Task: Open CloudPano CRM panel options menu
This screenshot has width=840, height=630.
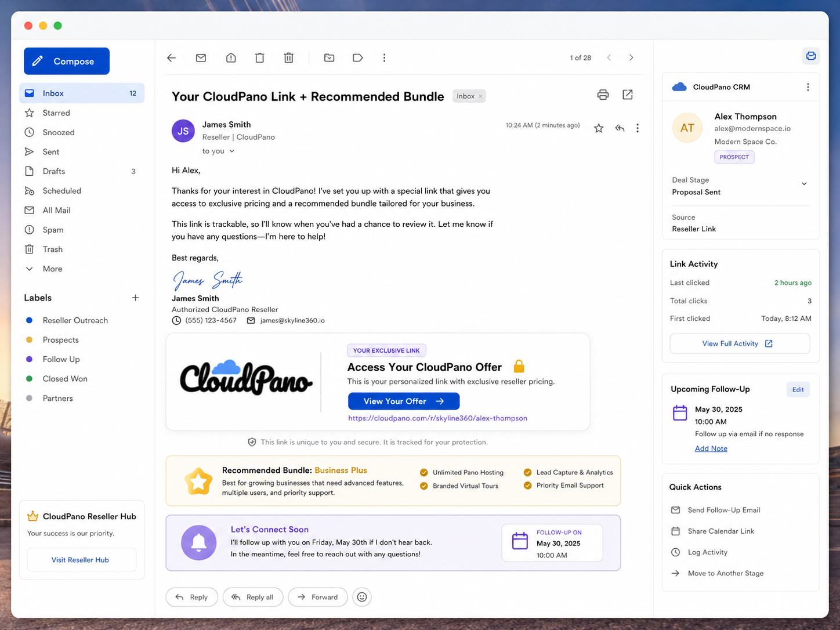Action: pos(808,87)
